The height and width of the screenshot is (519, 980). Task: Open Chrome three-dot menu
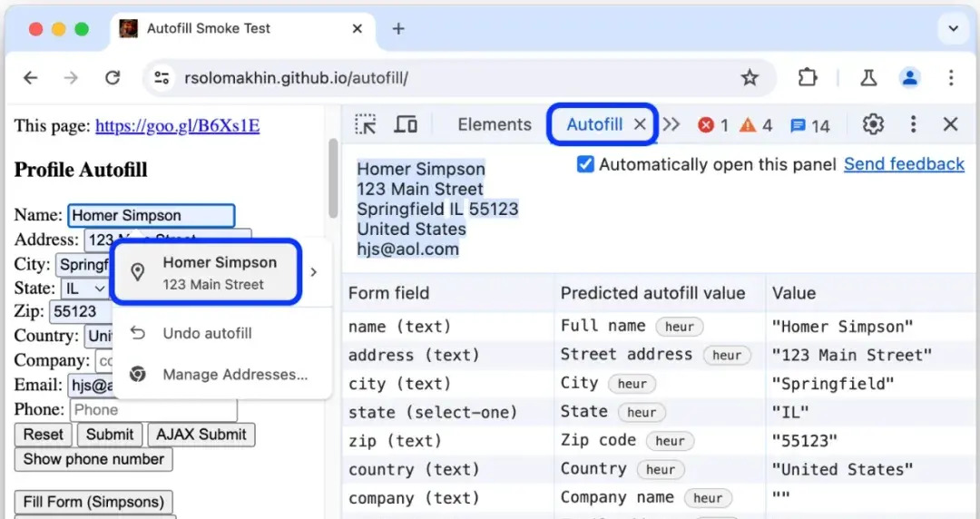pos(951,77)
